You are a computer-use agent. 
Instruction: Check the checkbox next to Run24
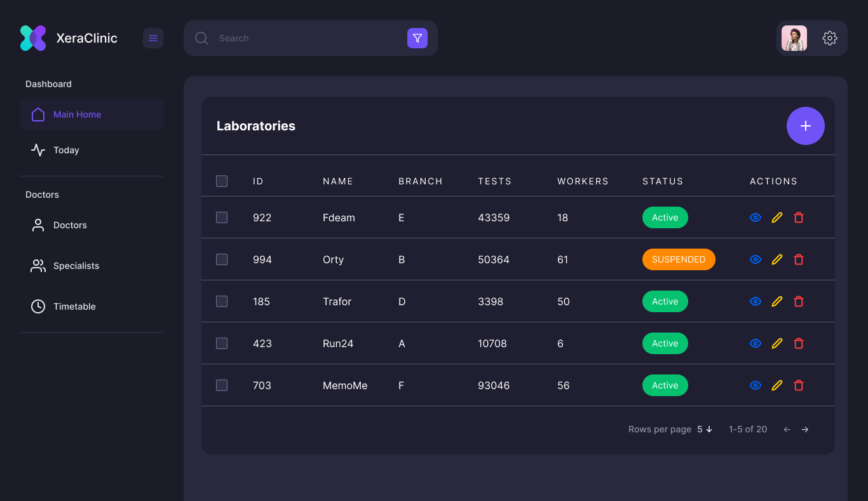click(x=222, y=343)
